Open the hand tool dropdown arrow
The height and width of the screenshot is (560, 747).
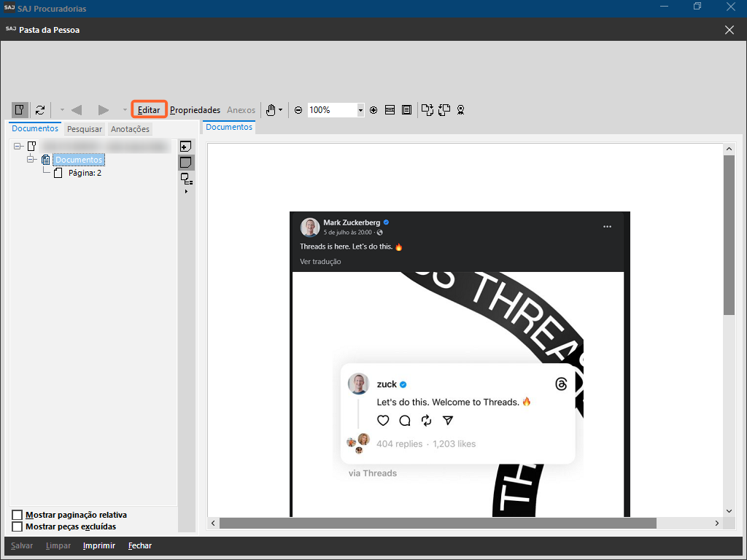(281, 110)
